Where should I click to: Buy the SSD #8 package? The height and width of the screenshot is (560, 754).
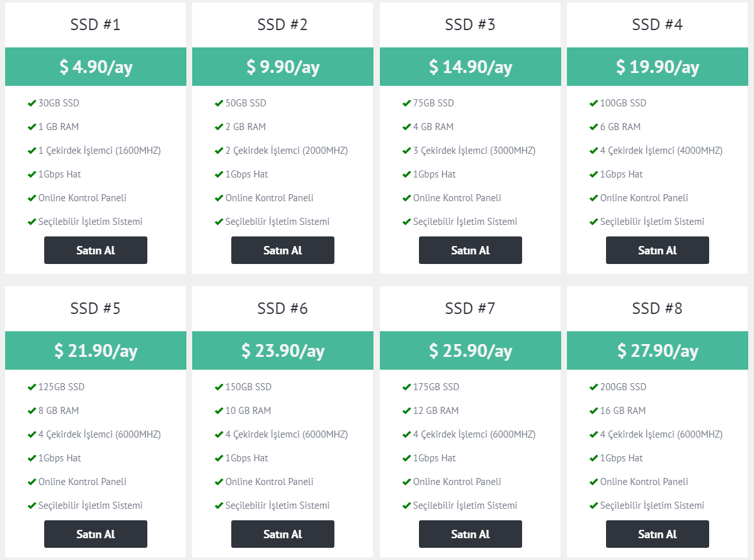(657, 534)
